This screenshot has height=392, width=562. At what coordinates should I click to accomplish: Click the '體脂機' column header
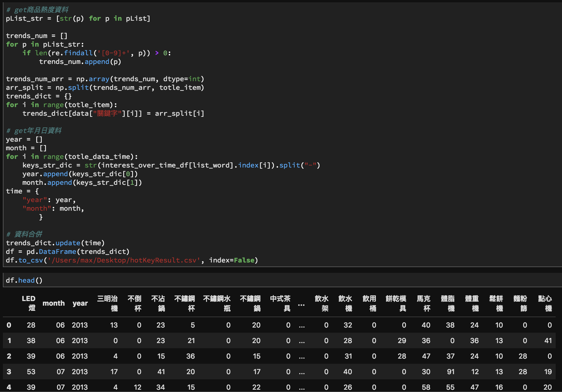click(448, 303)
